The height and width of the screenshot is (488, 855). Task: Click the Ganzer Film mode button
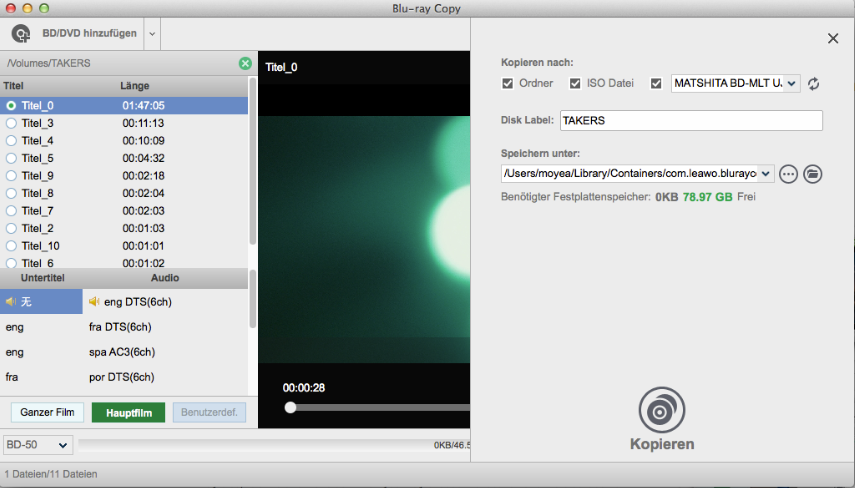(x=47, y=412)
